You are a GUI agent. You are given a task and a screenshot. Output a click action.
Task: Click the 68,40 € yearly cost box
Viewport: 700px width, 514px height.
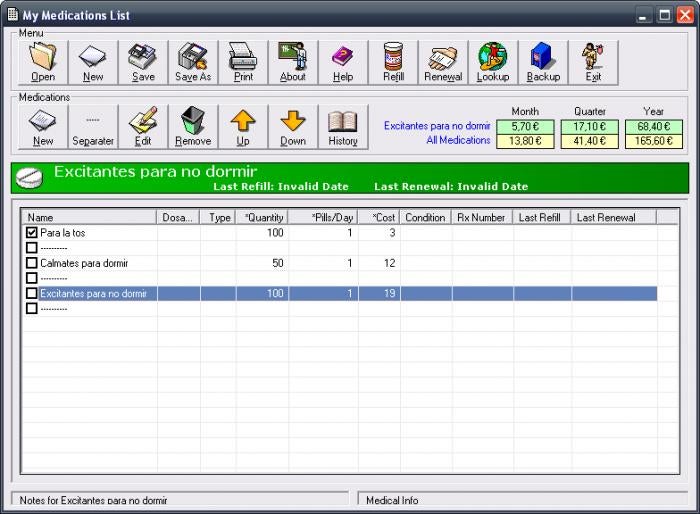pos(654,126)
